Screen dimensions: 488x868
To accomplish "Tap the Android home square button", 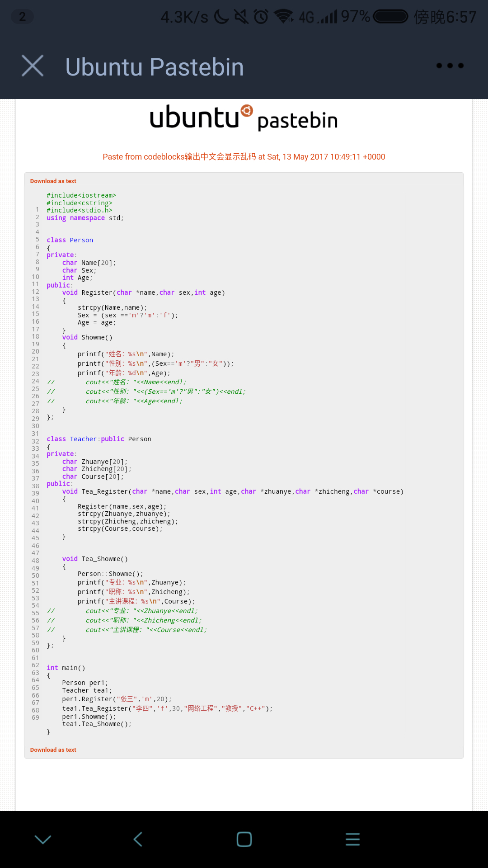I will 244,840.
